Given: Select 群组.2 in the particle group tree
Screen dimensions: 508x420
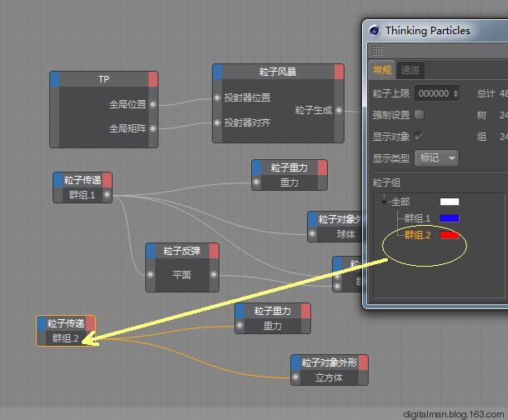Looking at the screenshot, I should click(x=417, y=235).
